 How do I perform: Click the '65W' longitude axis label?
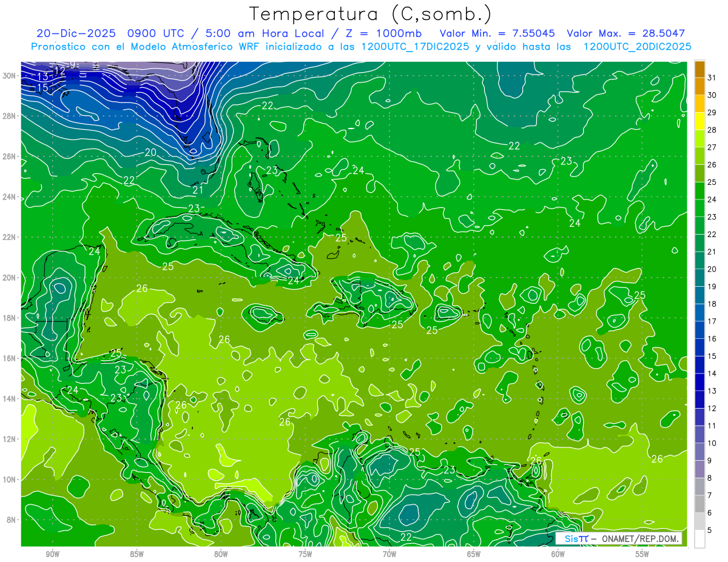pyautogui.click(x=474, y=554)
